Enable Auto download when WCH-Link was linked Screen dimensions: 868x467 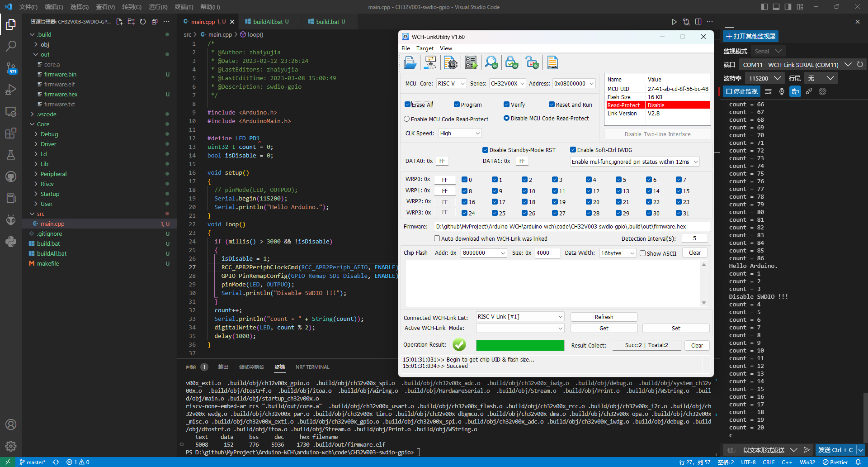pyautogui.click(x=437, y=238)
